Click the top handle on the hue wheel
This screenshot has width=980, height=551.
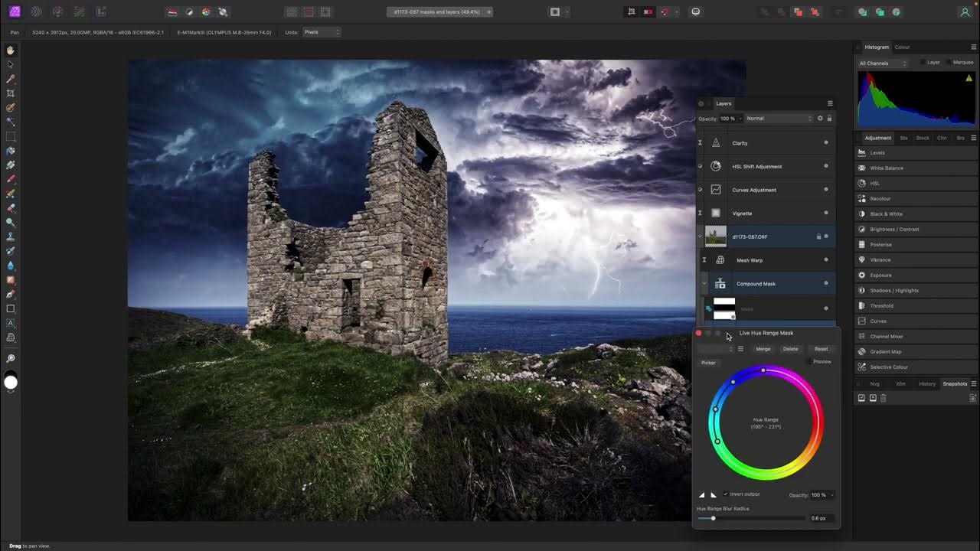coord(763,370)
